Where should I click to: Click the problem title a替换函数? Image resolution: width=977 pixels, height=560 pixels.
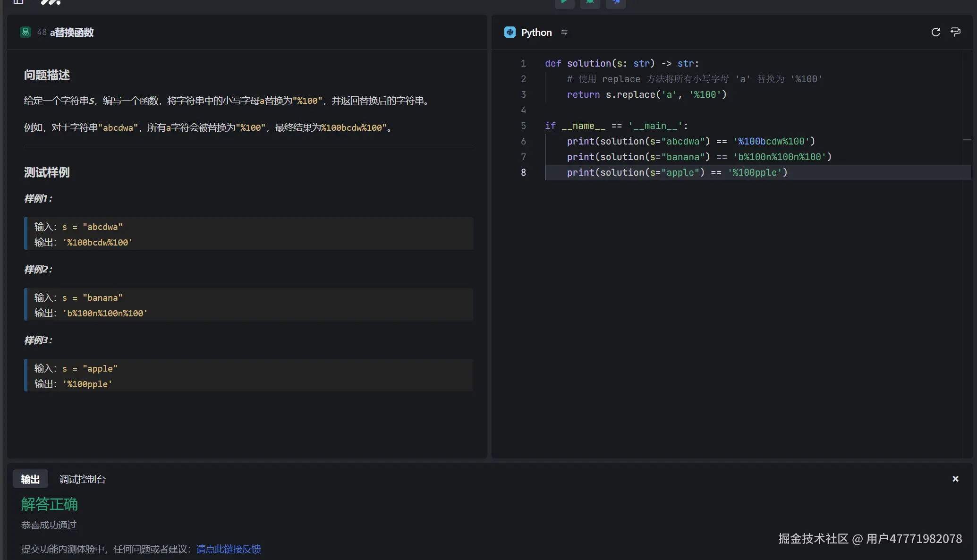72,33
